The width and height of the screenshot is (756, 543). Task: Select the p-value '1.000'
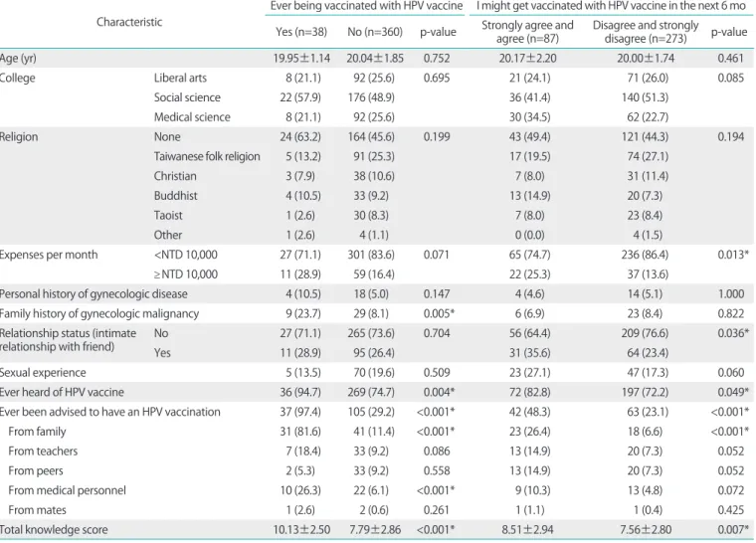[x=731, y=294]
